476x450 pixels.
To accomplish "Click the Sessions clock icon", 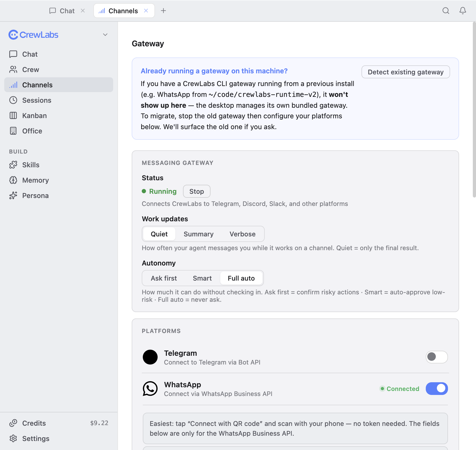I will click(13, 100).
